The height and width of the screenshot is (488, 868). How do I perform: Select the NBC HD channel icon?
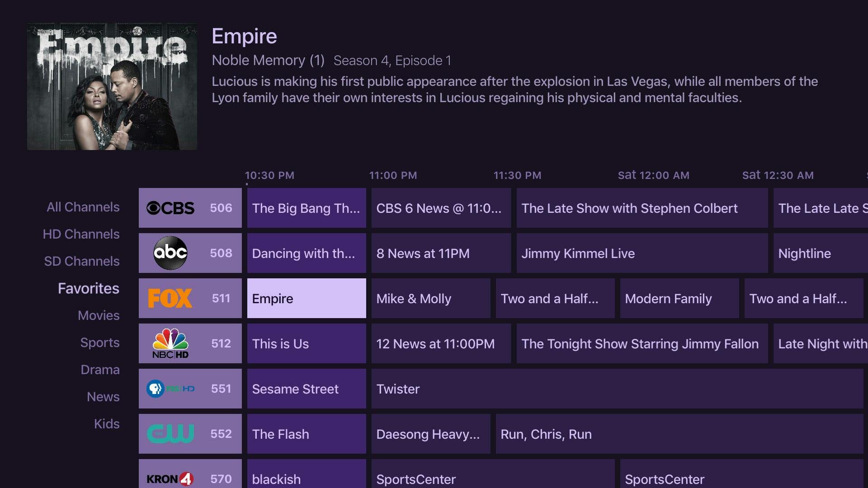[170, 343]
